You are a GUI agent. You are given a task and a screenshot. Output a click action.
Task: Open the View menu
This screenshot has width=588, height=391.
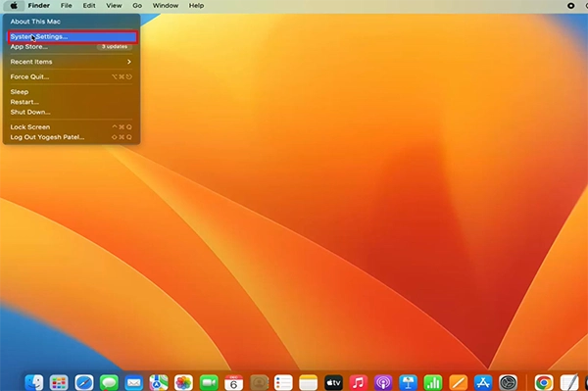point(114,6)
